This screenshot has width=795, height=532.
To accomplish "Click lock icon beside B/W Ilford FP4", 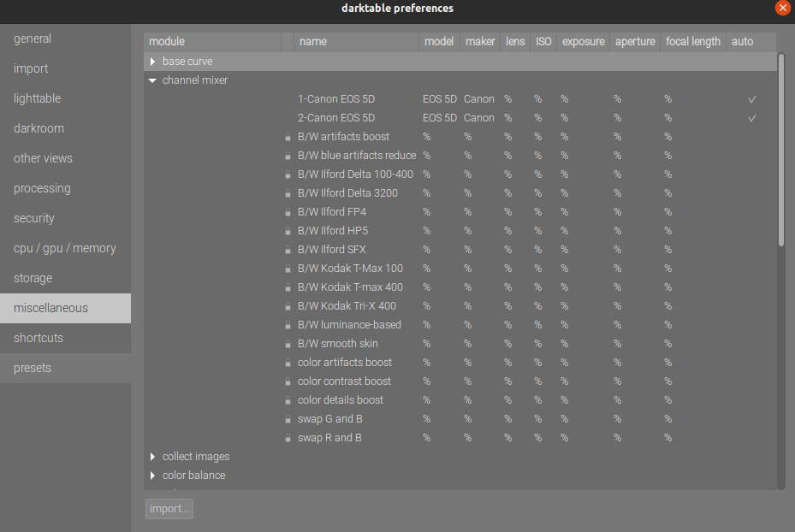I will click(x=288, y=212).
